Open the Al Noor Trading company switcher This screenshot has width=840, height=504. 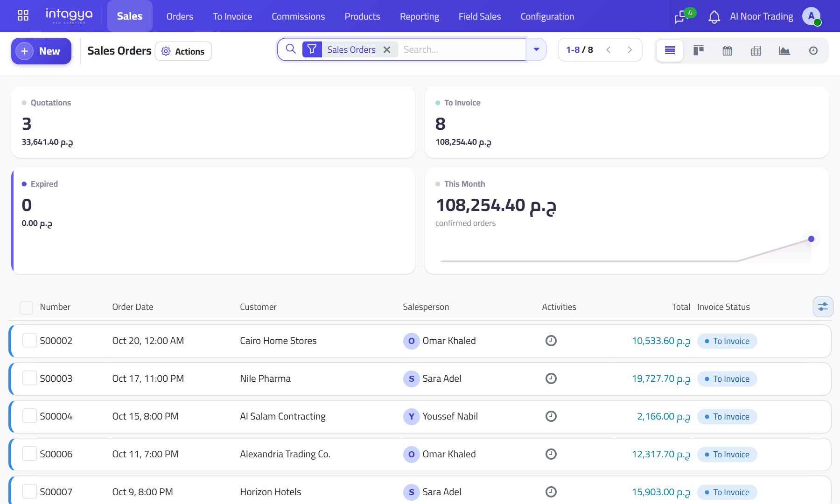pos(762,16)
